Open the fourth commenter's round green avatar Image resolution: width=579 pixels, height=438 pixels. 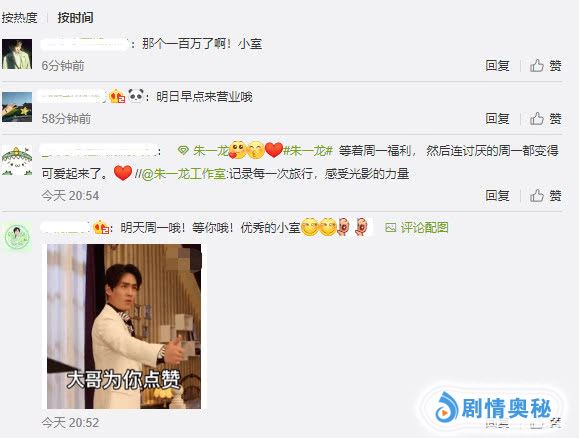[x=17, y=237]
